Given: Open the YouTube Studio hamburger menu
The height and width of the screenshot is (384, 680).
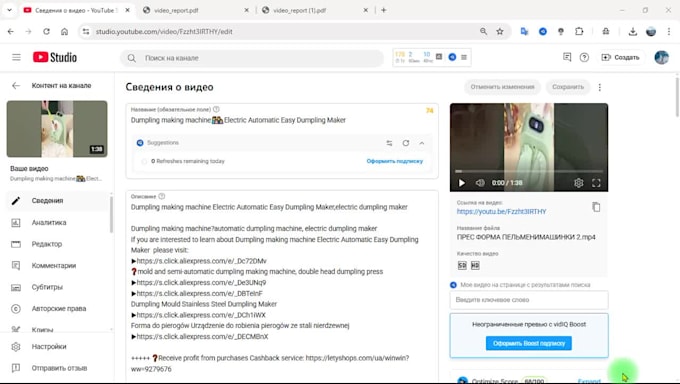Looking at the screenshot, I should point(16,57).
